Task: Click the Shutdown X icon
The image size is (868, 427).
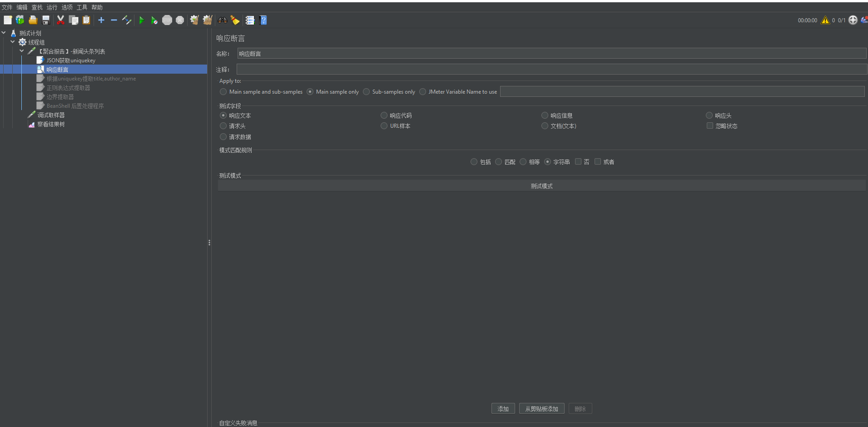Action: point(180,20)
